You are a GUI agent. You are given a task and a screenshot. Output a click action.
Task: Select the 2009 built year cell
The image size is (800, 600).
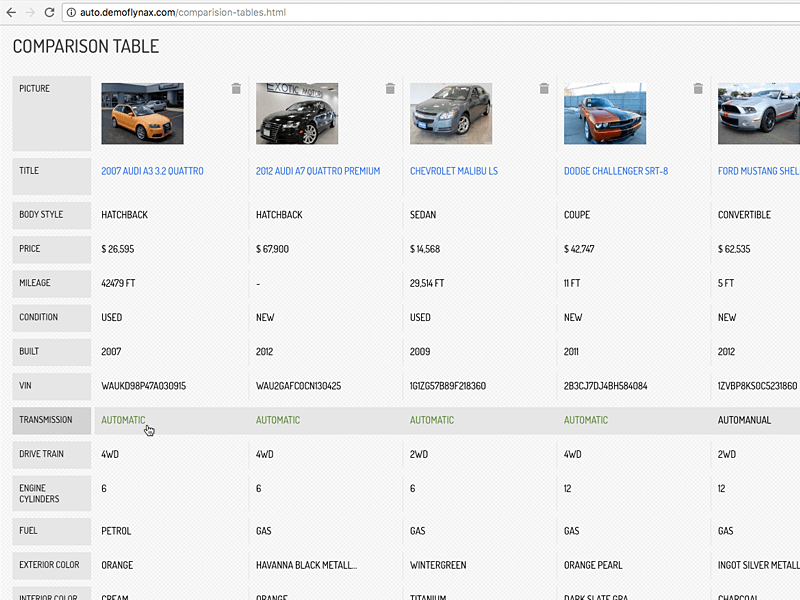click(420, 352)
